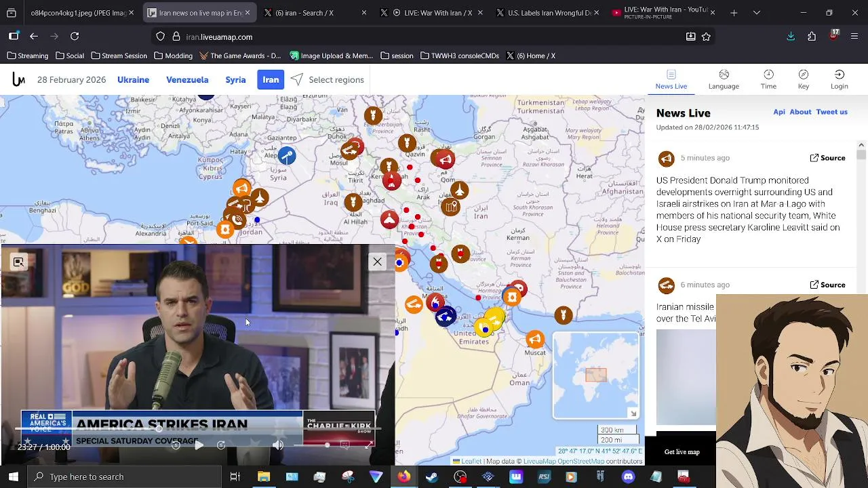Click the '28 February 2026' date label
Image resolution: width=868 pixels, height=488 pixels.
point(72,80)
